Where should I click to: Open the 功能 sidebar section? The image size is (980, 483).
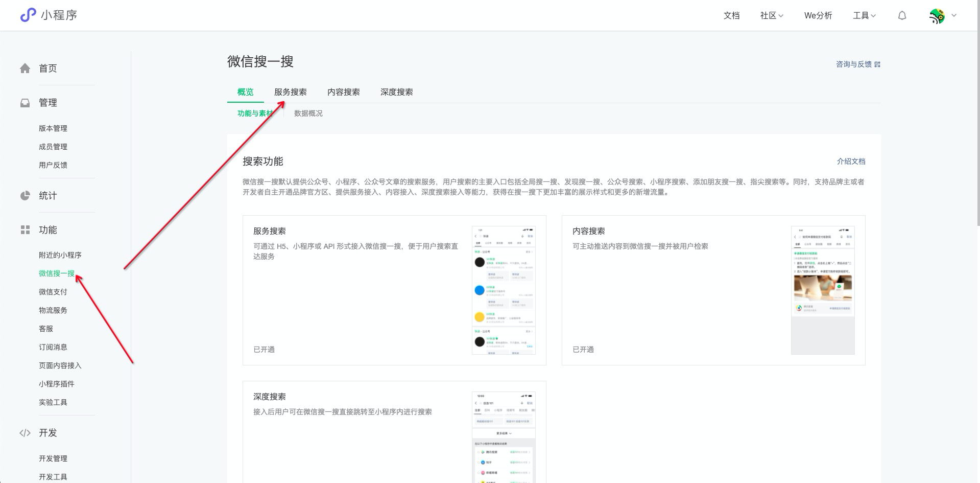click(47, 230)
